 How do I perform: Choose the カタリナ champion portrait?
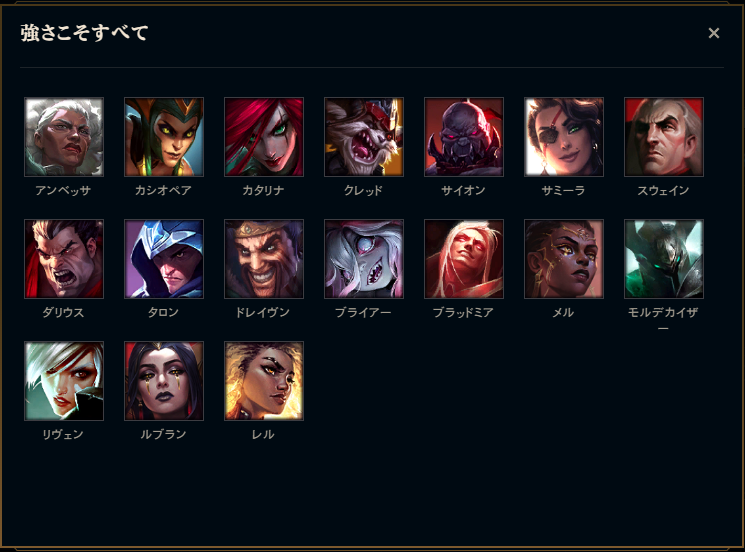click(x=264, y=137)
